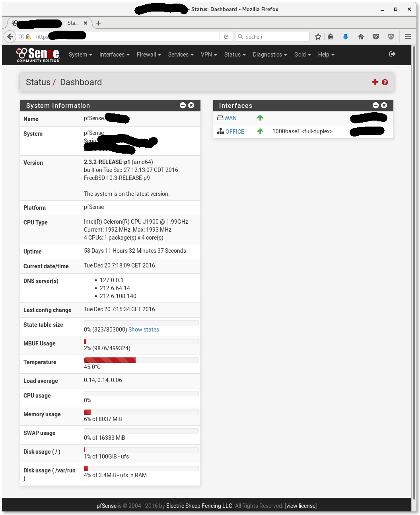Click the logout icon in navbar

[392, 54]
